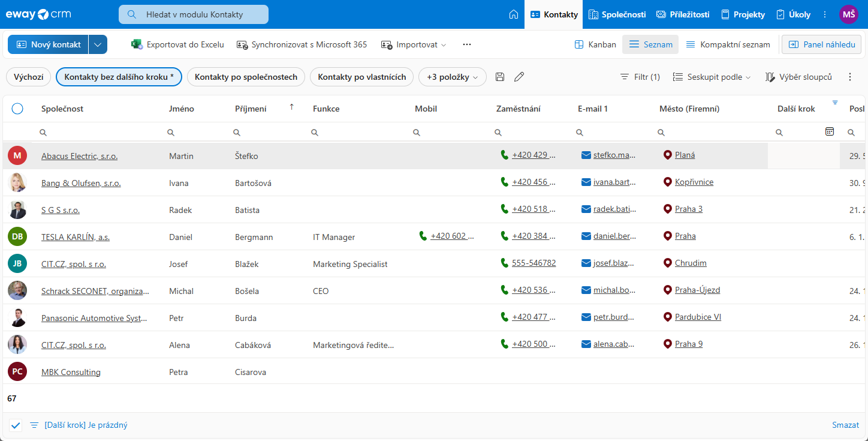868x441 pixels.
Task: Switch to Kompaktní seznam view
Action: 728,44
